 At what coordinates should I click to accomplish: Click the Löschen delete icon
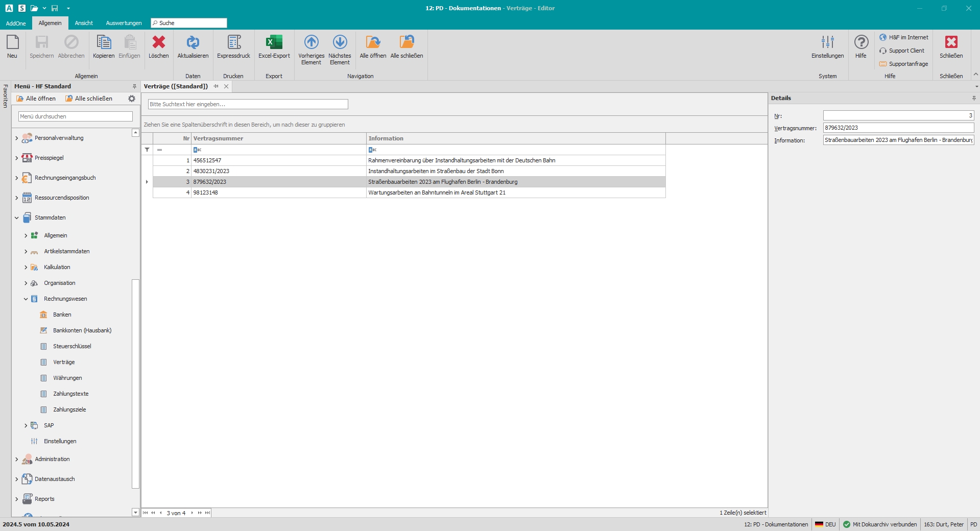pyautogui.click(x=158, y=43)
